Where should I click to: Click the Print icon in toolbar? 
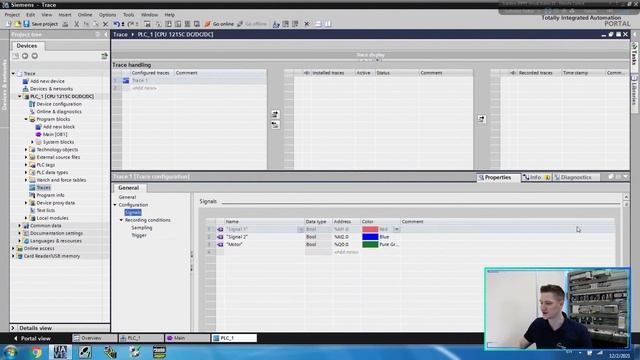tap(65, 24)
